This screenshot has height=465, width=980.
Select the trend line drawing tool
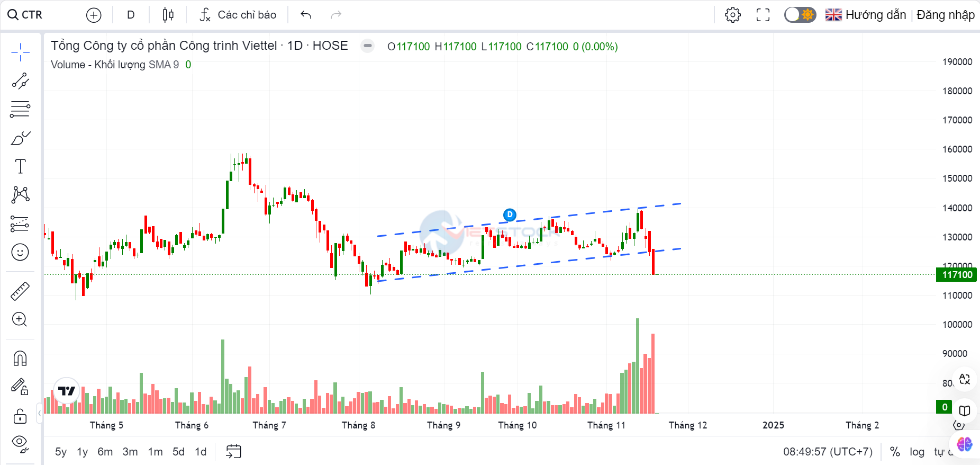click(20, 81)
